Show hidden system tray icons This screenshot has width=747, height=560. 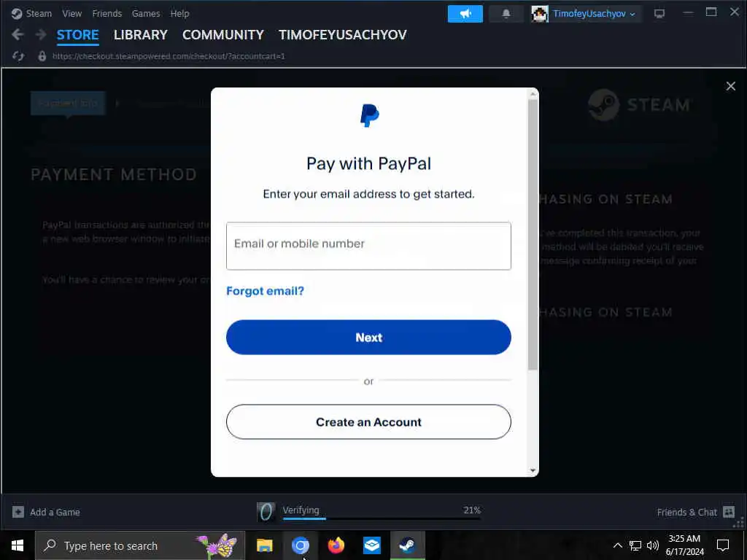coord(617,545)
